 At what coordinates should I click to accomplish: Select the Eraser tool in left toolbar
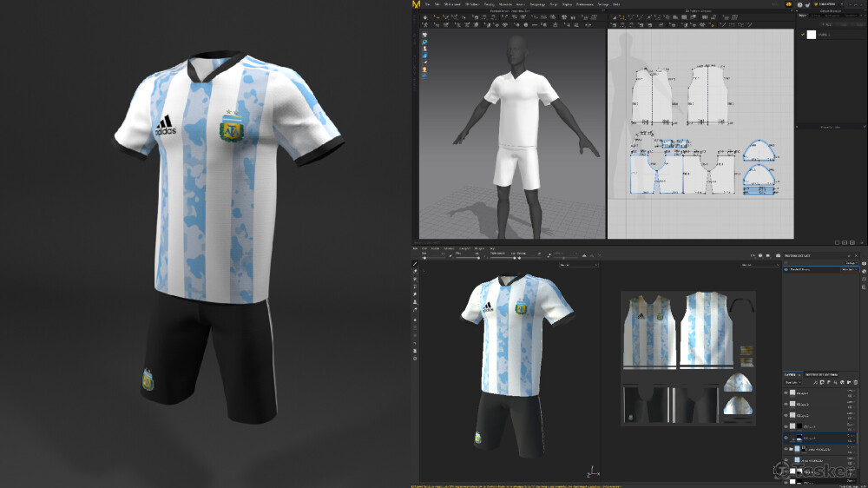pos(415,271)
